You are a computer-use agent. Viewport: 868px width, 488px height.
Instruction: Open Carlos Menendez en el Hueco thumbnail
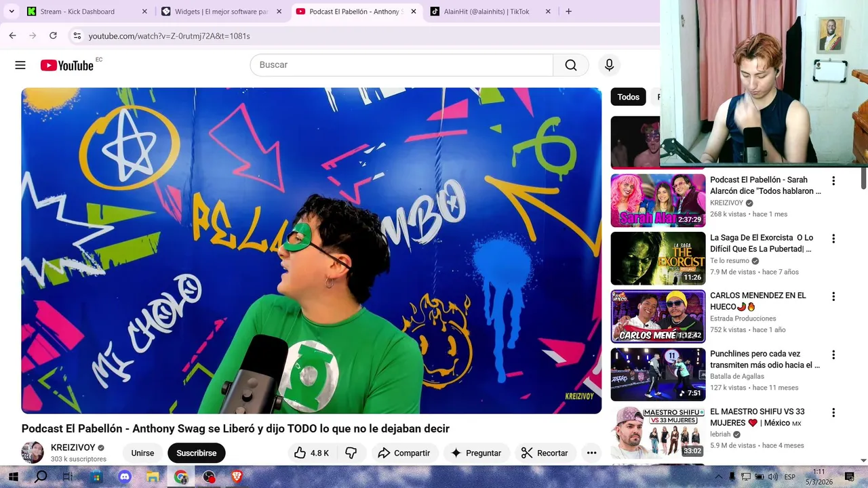tap(658, 317)
